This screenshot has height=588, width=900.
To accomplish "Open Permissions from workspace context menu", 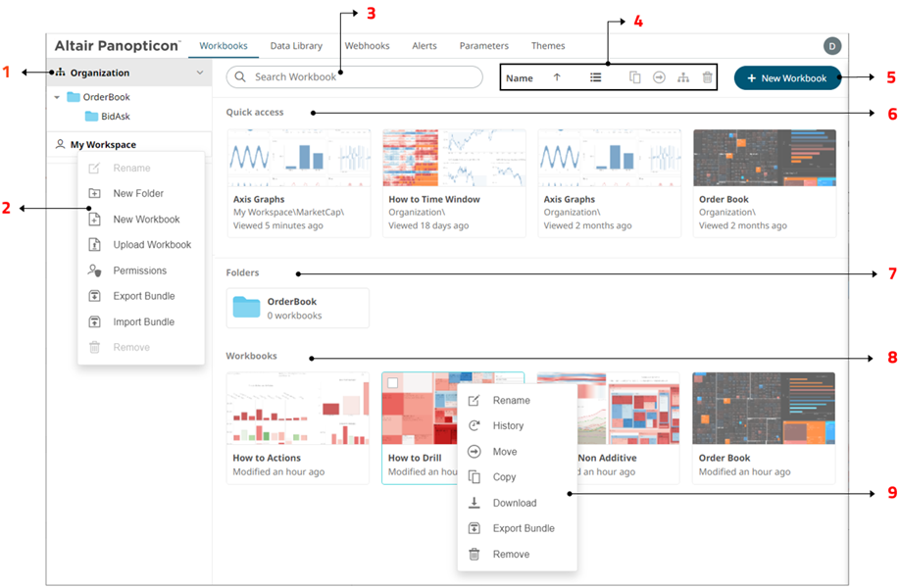I will click(139, 270).
